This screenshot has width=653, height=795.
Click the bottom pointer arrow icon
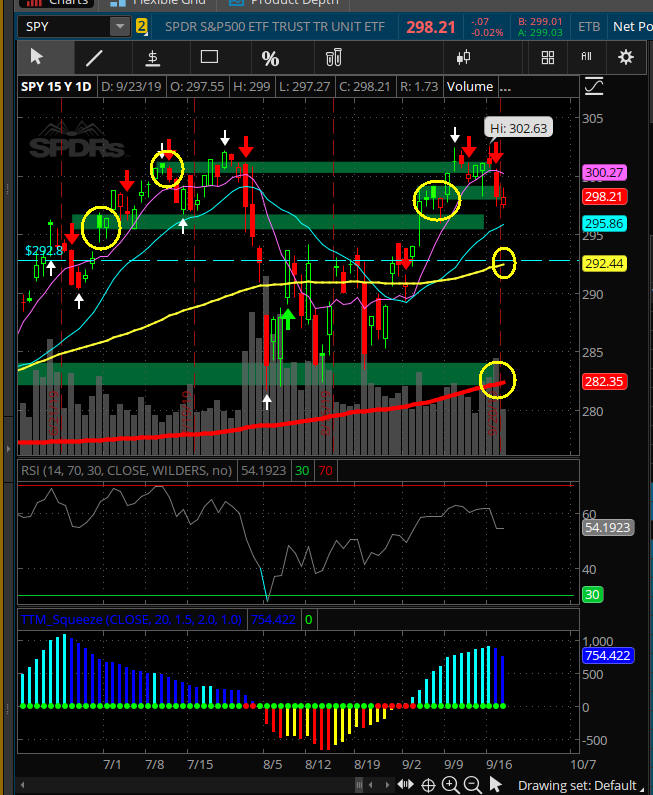[495, 785]
